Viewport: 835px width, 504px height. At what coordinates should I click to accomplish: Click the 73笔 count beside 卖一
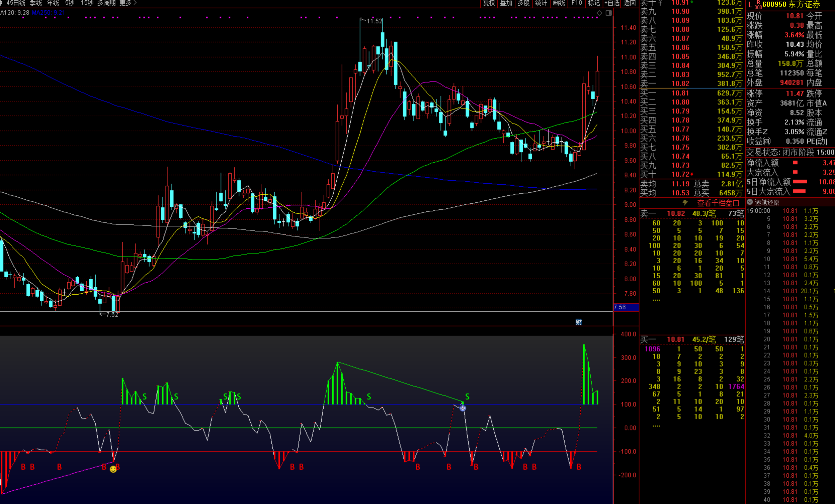[736, 213]
